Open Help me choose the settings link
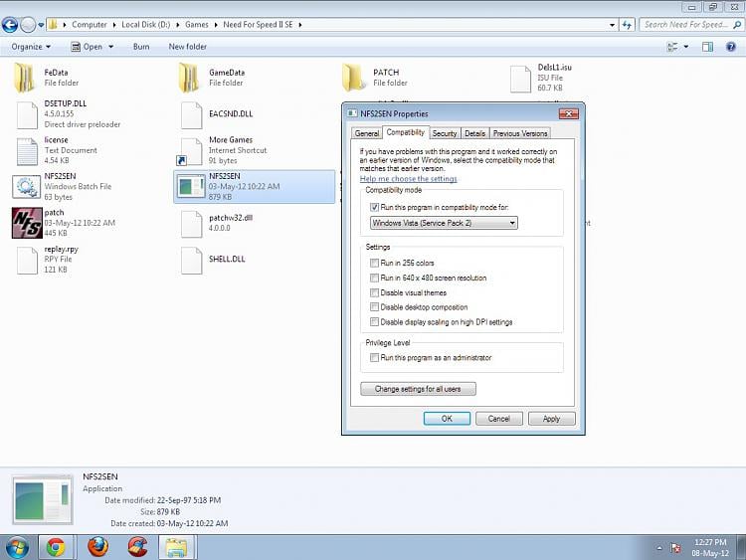This screenshot has height=560, width=746. click(x=408, y=178)
